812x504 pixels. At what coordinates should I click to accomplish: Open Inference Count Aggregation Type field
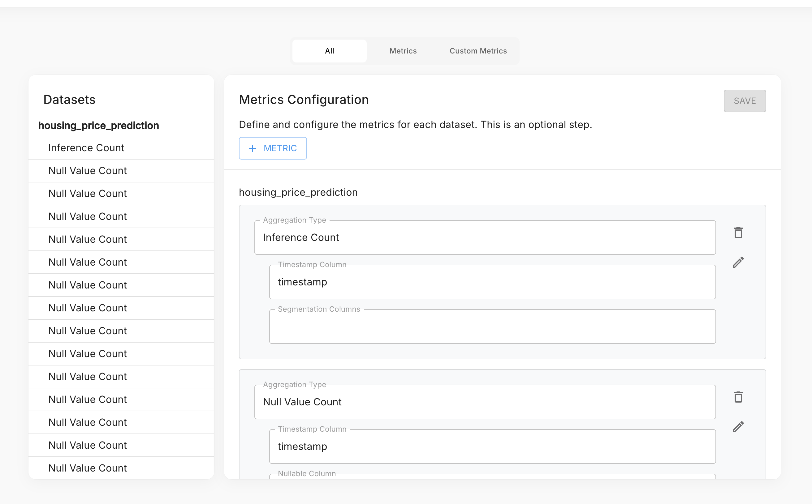pyautogui.click(x=485, y=237)
